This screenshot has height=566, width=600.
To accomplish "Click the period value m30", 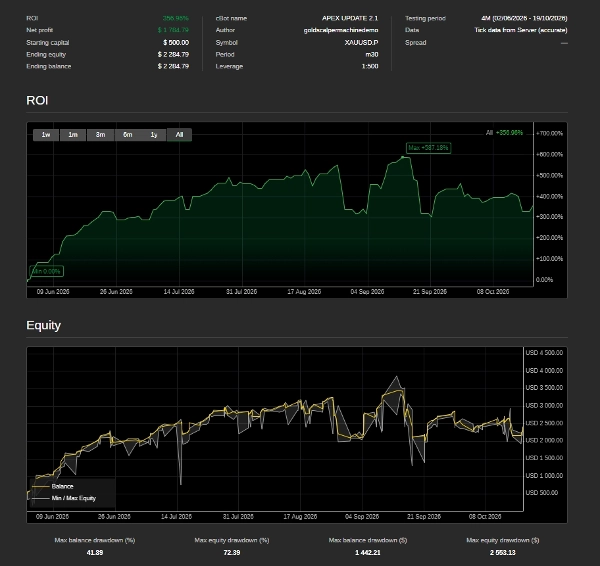I will coord(372,54).
